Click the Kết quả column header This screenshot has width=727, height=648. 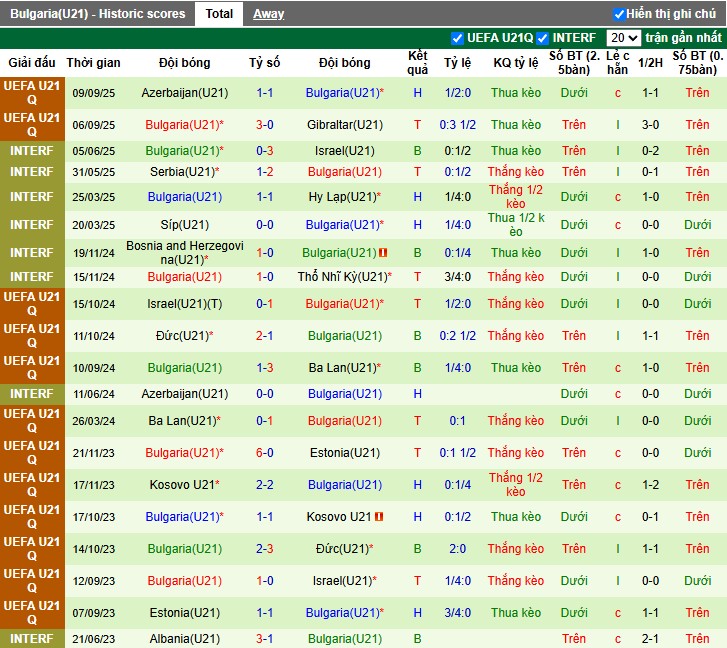(x=418, y=63)
